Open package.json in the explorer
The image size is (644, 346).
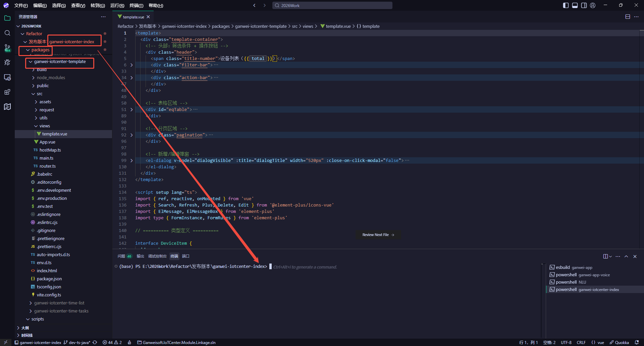tap(49, 279)
